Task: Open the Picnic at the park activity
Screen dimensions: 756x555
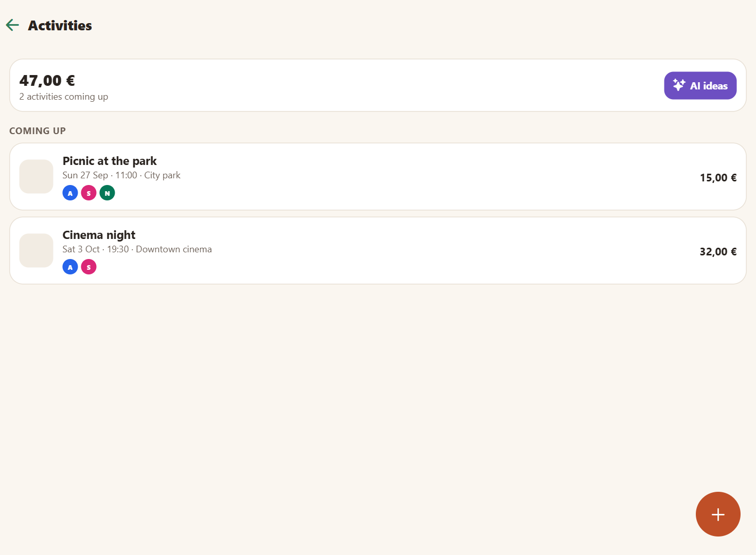Action: click(x=377, y=176)
